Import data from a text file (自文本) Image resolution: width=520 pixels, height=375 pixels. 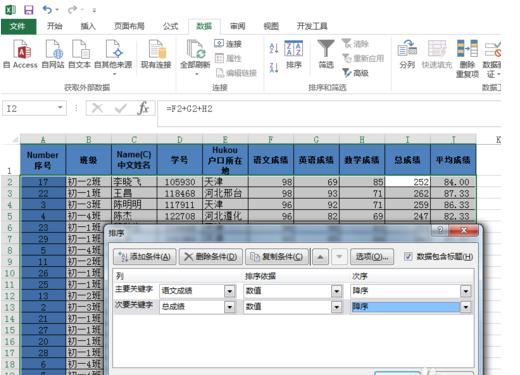(x=80, y=54)
